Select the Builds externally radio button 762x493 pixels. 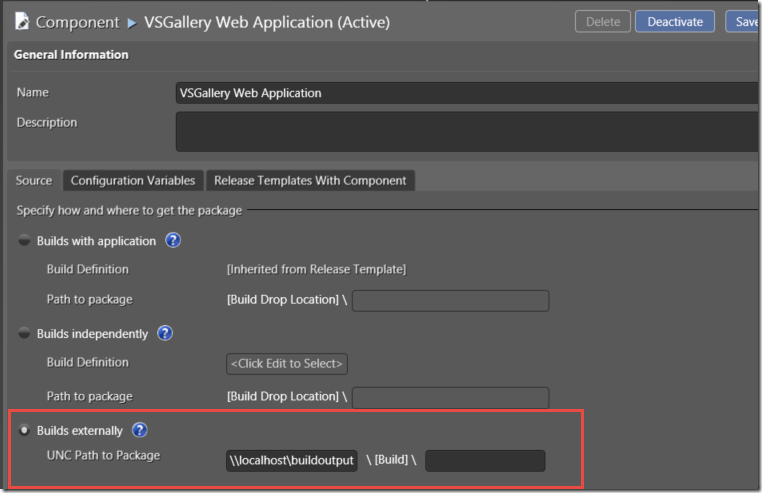pyautogui.click(x=24, y=430)
